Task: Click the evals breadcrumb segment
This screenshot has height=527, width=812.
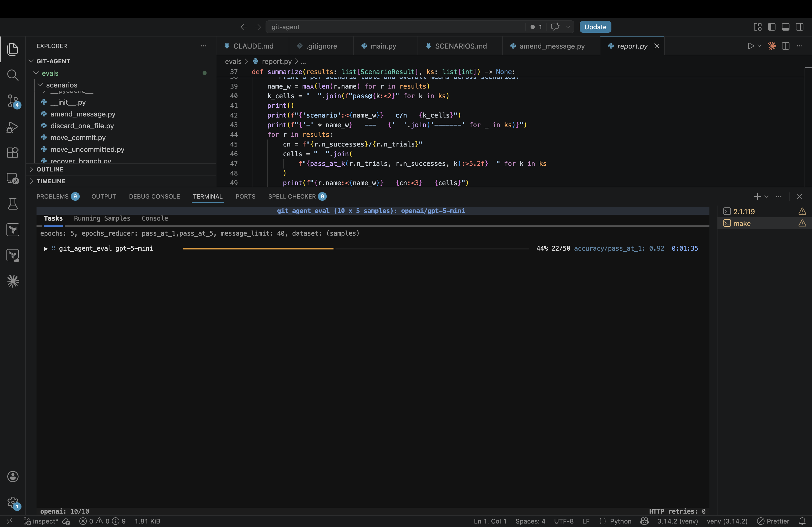Action: tap(233, 61)
